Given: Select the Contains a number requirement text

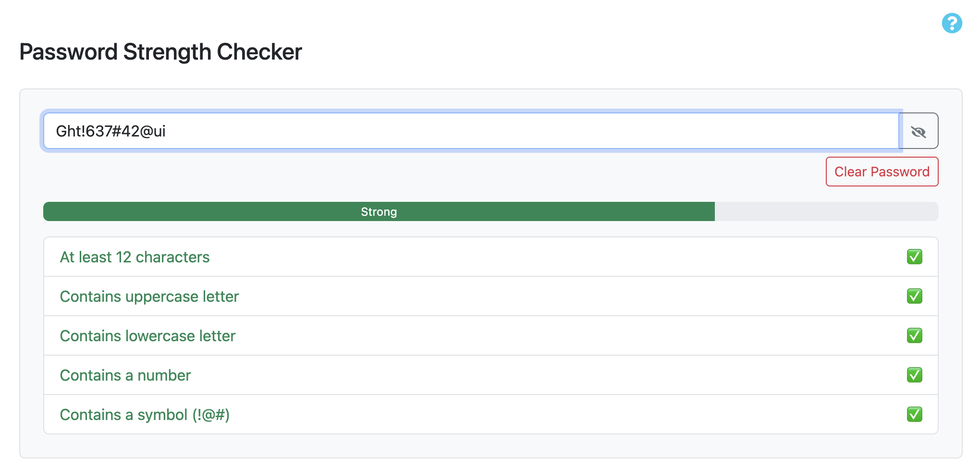Looking at the screenshot, I should [x=125, y=375].
